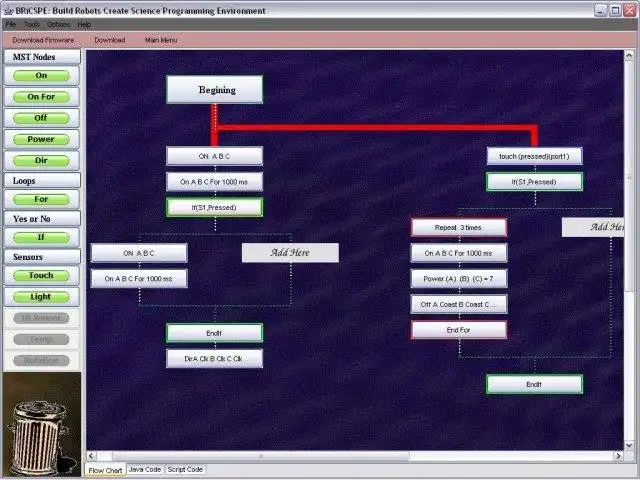Image resolution: width=640 pixels, height=480 pixels.
Task: Click the MST Nodes section header
Action: [x=42, y=57]
